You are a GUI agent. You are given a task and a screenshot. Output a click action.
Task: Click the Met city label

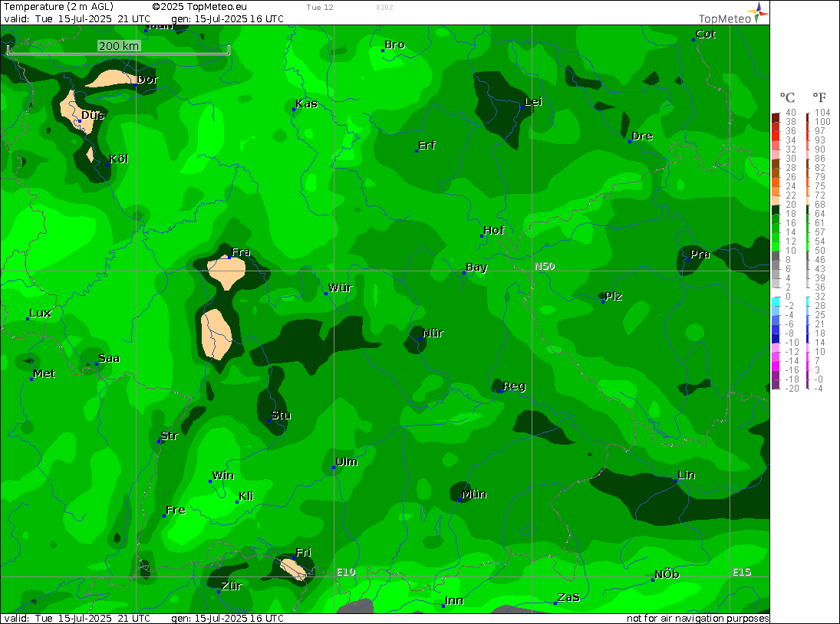click(44, 373)
